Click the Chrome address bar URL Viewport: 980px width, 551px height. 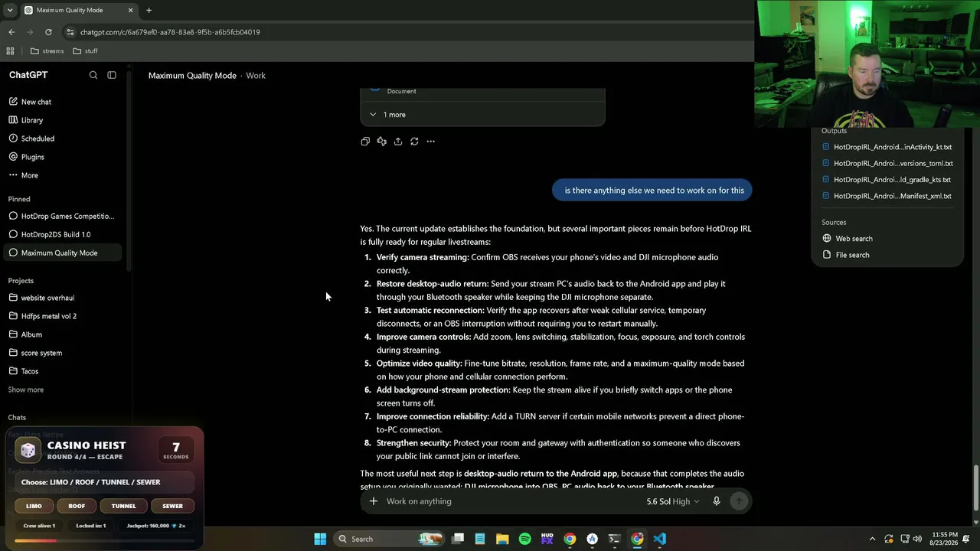tap(170, 32)
